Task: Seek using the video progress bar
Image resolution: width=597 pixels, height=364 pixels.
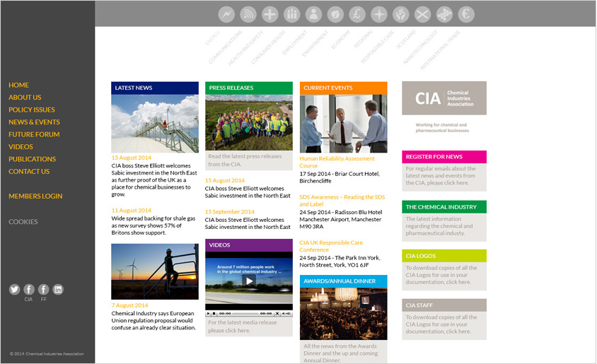Action: click(x=245, y=314)
